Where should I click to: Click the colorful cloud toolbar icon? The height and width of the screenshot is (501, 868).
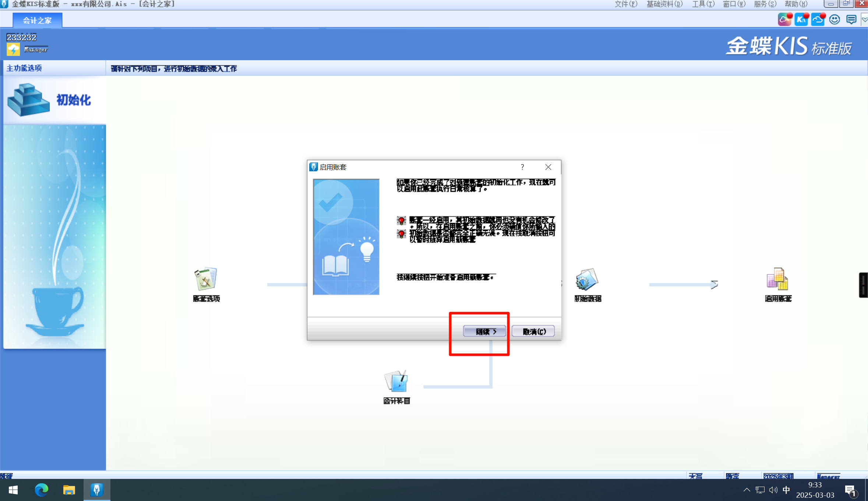[784, 19]
